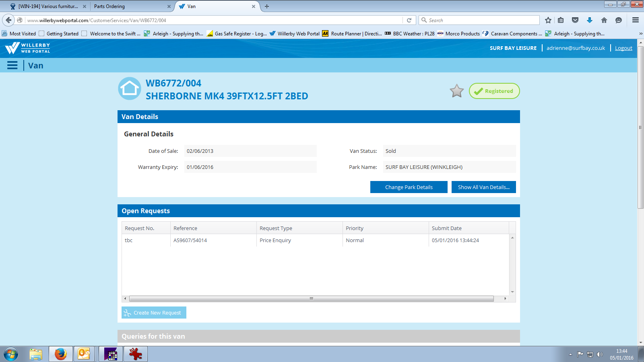Select the Price Enquiry request type cell
The width and height of the screenshot is (644, 362).
point(300,240)
